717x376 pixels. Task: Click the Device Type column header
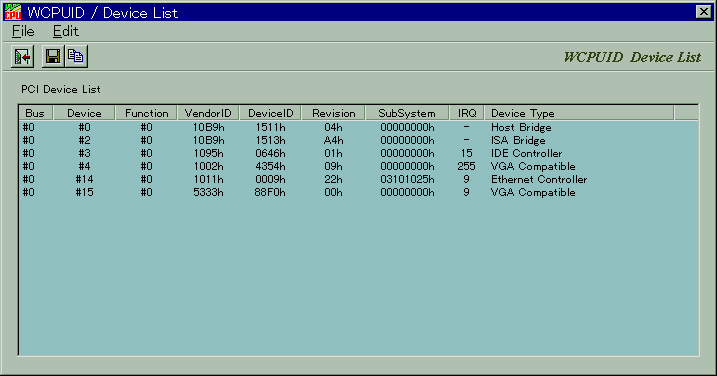click(x=579, y=113)
